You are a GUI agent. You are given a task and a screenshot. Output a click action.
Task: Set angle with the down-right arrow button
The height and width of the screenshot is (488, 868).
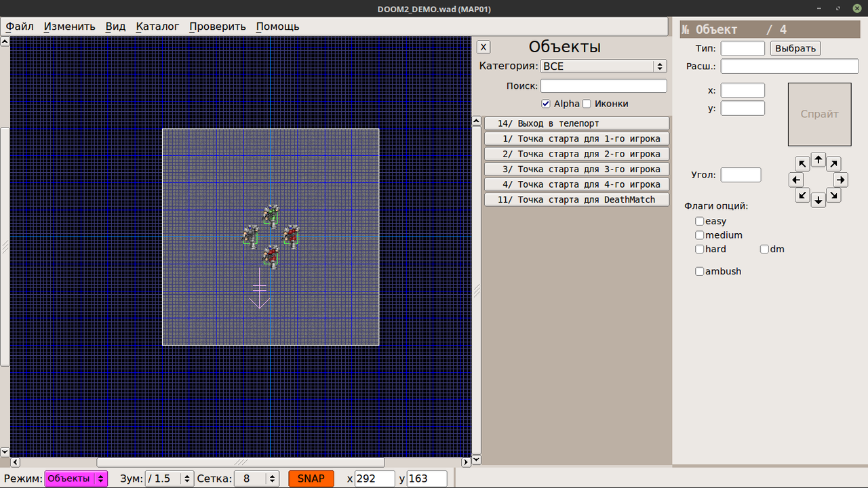834,195
